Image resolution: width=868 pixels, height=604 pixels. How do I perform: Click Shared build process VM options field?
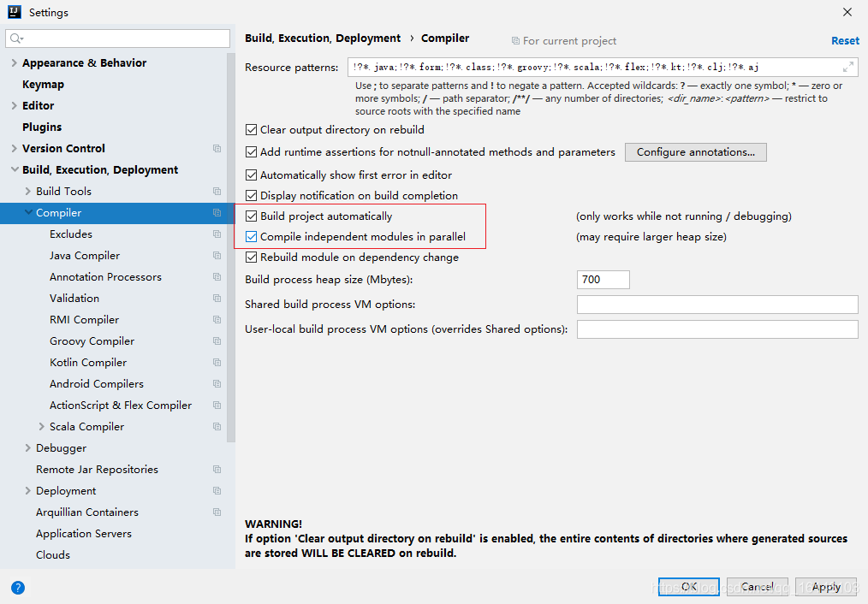coord(717,305)
